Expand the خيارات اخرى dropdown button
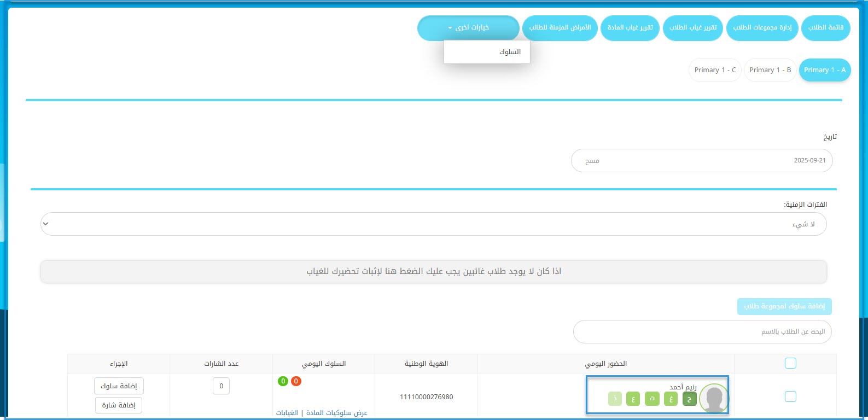 click(468, 28)
